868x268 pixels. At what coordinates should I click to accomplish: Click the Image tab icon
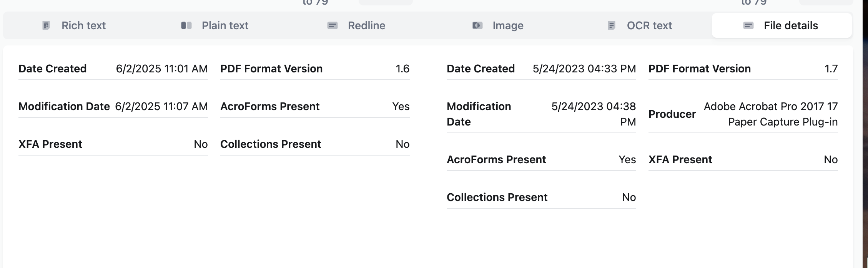[x=477, y=26]
